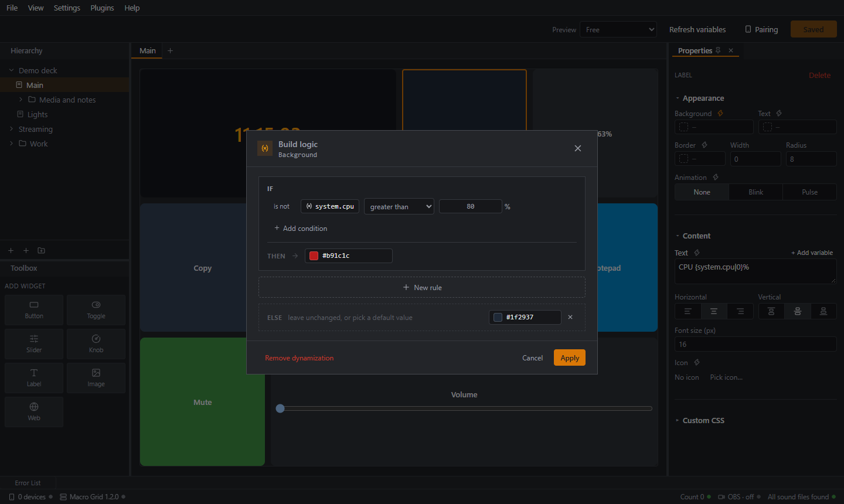Screen dimensions: 844x504
Task: Open the Settings menu
Action: click(67, 8)
